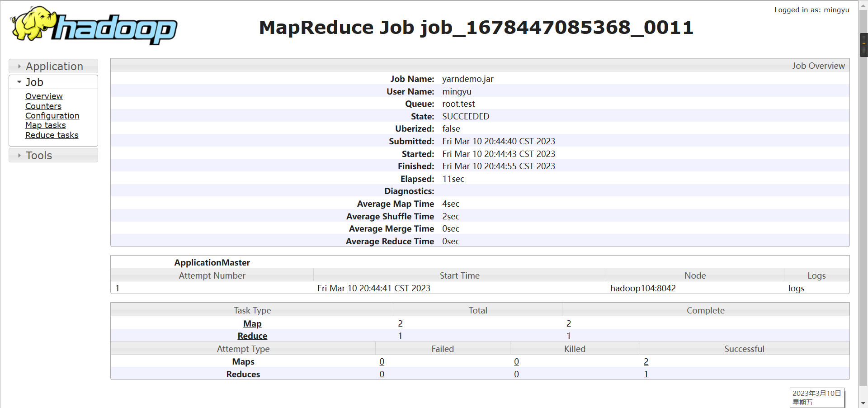Show the Reduce tasks list
868x408 pixels.
[x=52, y=135]
